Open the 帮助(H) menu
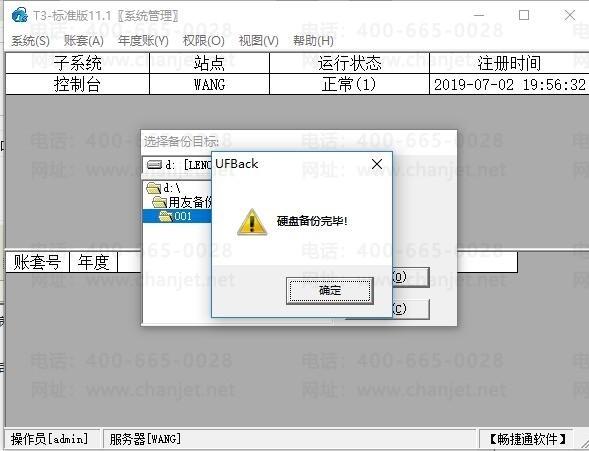The height and width of the screenshot is (451, 589). [x=313, y=41]
